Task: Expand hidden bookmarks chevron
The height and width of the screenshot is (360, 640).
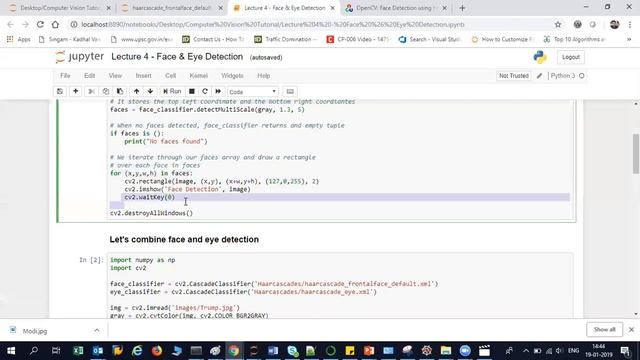Action: coord(629,39)
